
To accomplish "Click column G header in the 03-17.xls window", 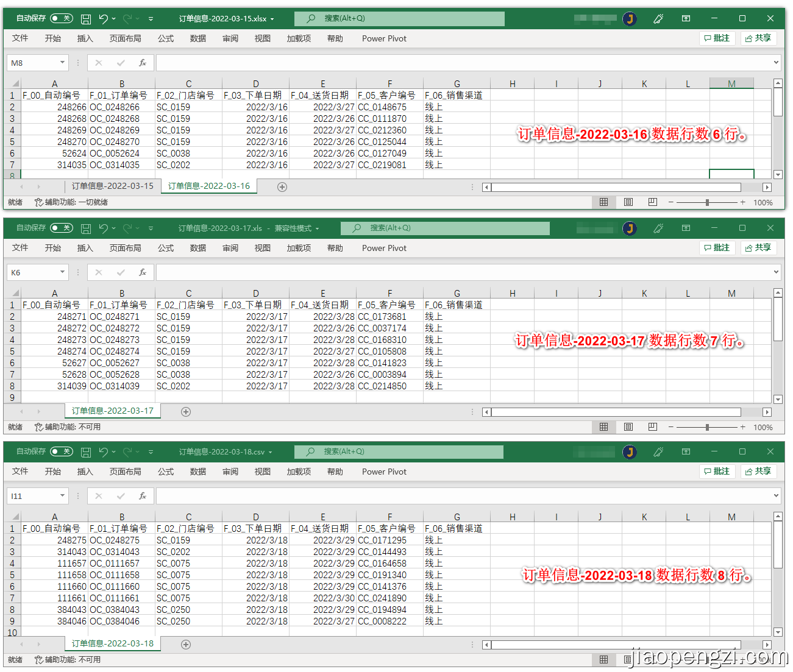I will (457, 294).
